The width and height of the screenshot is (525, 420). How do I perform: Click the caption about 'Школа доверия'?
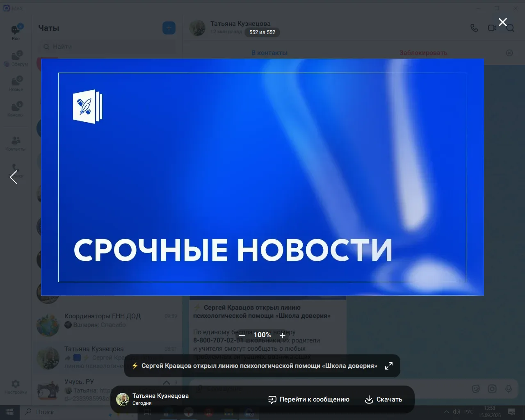click(x=259, y=366)
